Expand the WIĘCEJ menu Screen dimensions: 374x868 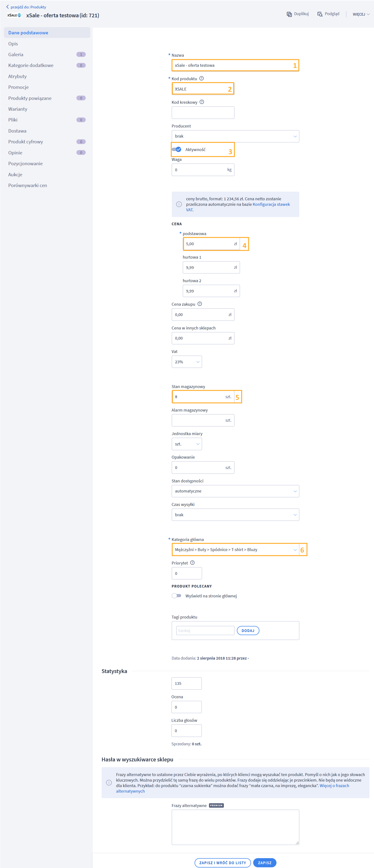pos(361,14)
